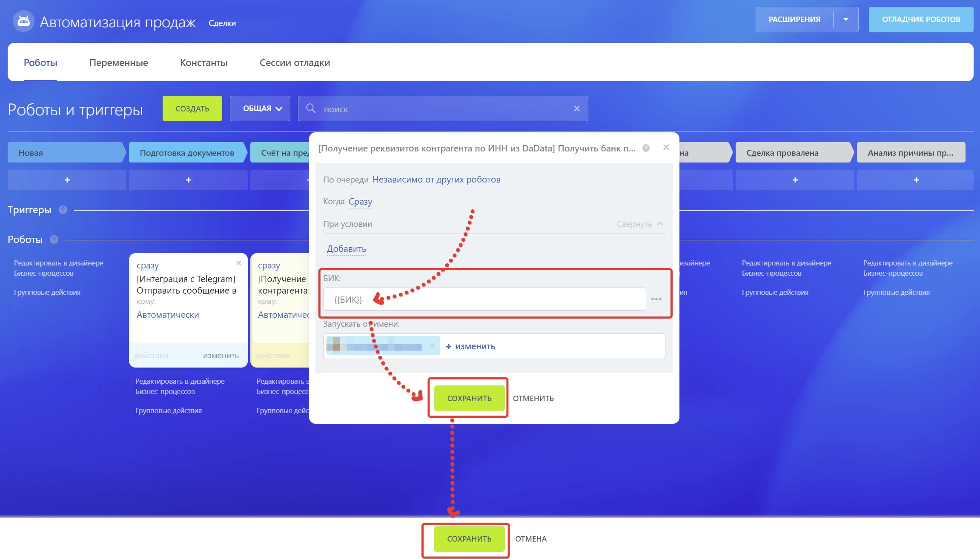Screen dimensions: 980x559
Task: Click the search magnifier icon
Action: tap(311, 108)
